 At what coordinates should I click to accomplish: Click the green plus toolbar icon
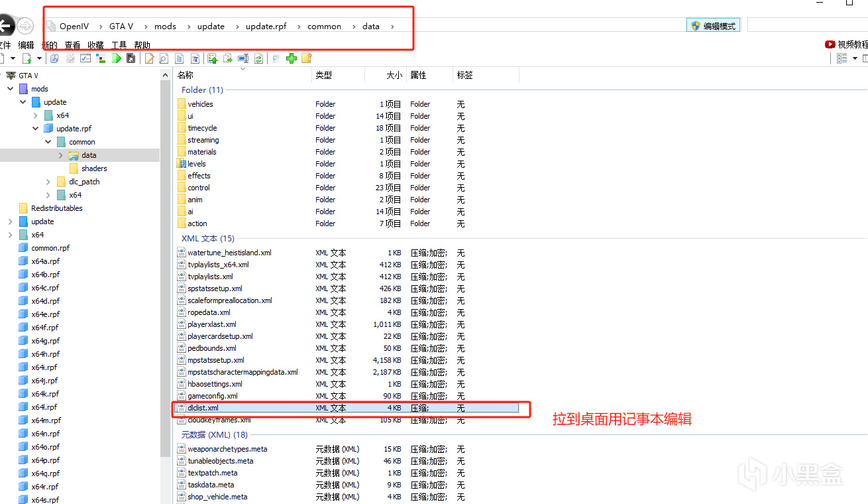pos(292,58)
